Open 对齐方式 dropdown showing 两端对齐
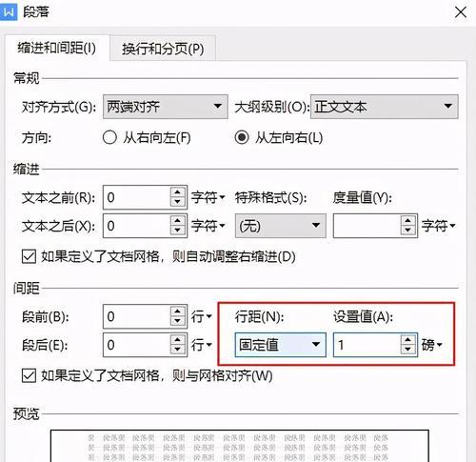Image resolution: width=476 pixels, height=462 pixels. [x=166, y=107]
